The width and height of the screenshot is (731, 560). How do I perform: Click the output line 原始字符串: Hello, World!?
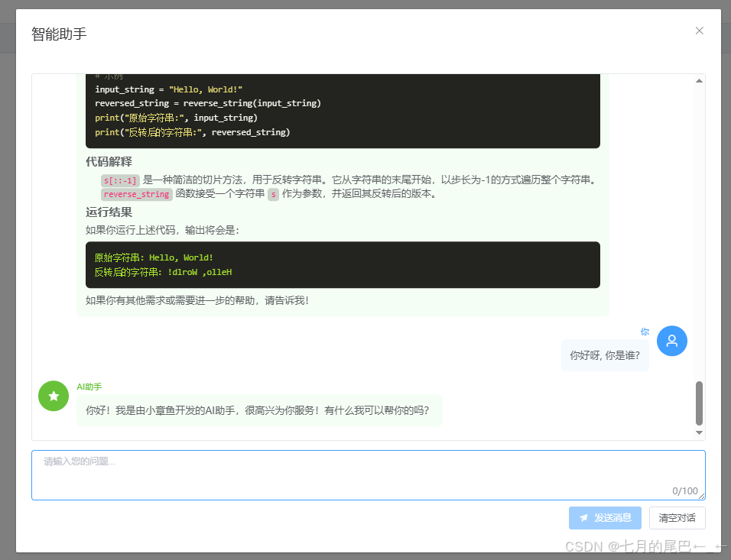154,257
